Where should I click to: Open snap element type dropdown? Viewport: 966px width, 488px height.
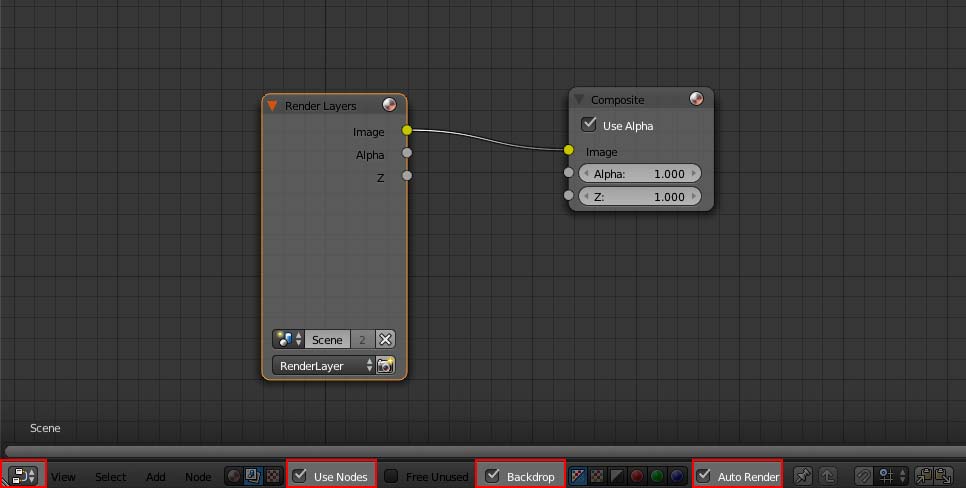point(891,476)
